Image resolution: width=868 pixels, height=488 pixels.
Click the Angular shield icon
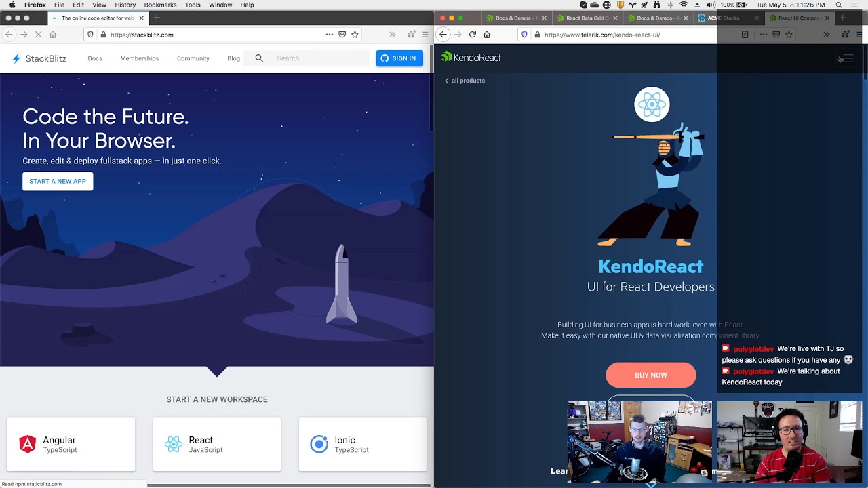click(x=27, y=444)
